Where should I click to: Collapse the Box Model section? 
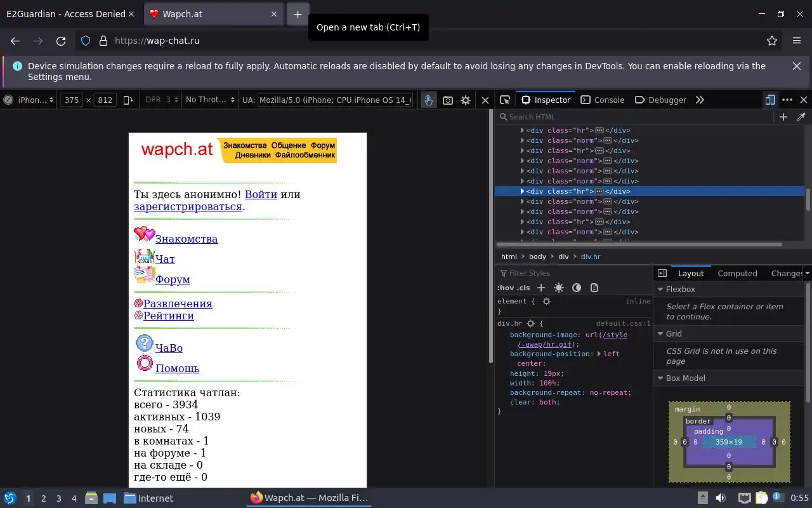point(660,378)
